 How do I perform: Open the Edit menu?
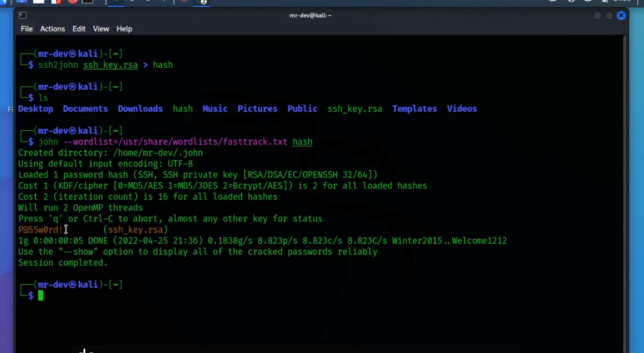(79, 29)
